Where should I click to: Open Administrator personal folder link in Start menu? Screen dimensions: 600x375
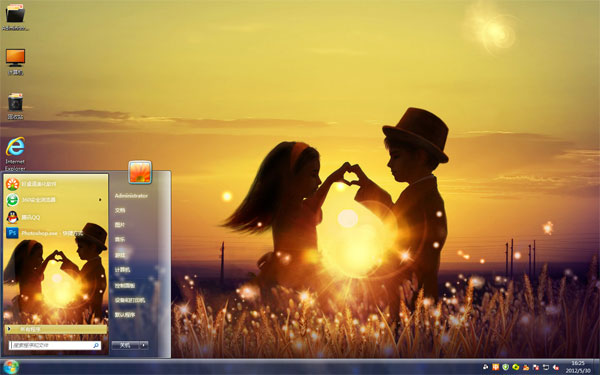click(x=131, y=196)
